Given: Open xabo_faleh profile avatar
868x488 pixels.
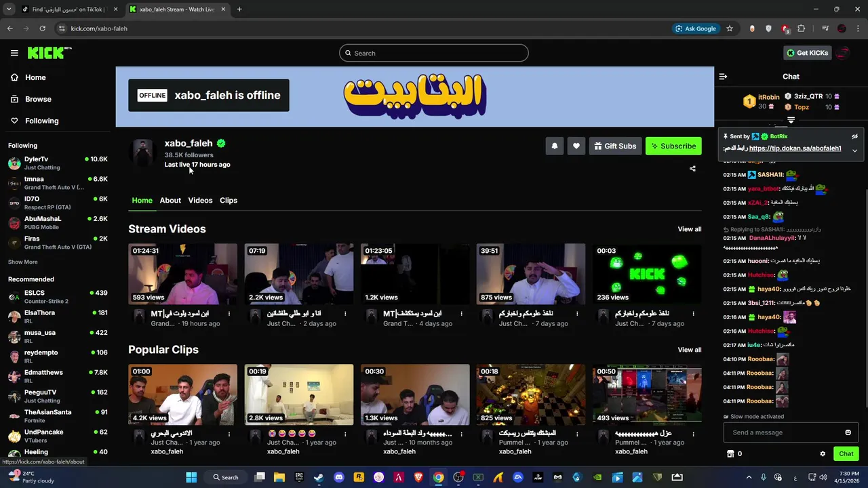Looking at the screenshot, I should pyautogui.click(x=142, y=152).
